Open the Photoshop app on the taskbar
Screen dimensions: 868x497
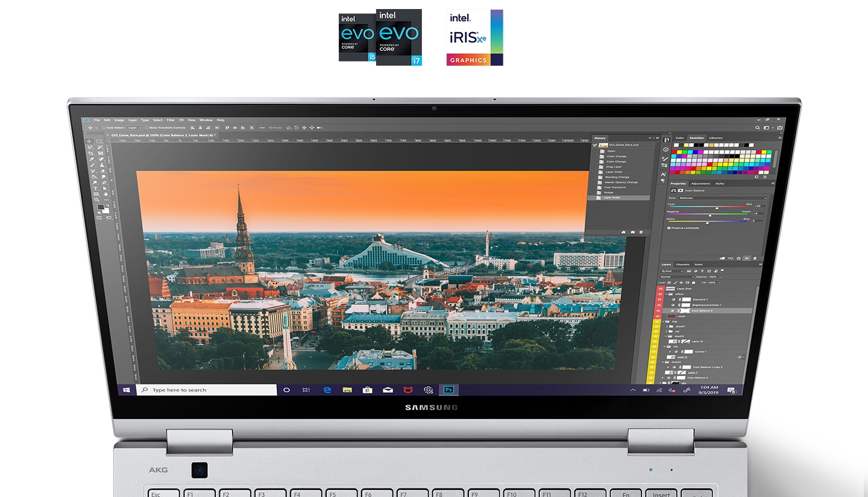tap(448, 390)
